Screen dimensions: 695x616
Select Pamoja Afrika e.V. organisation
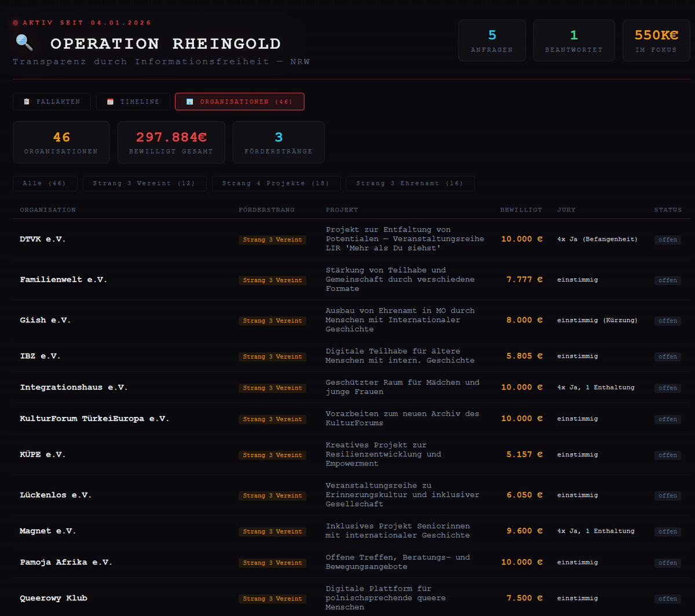(66, 562)
